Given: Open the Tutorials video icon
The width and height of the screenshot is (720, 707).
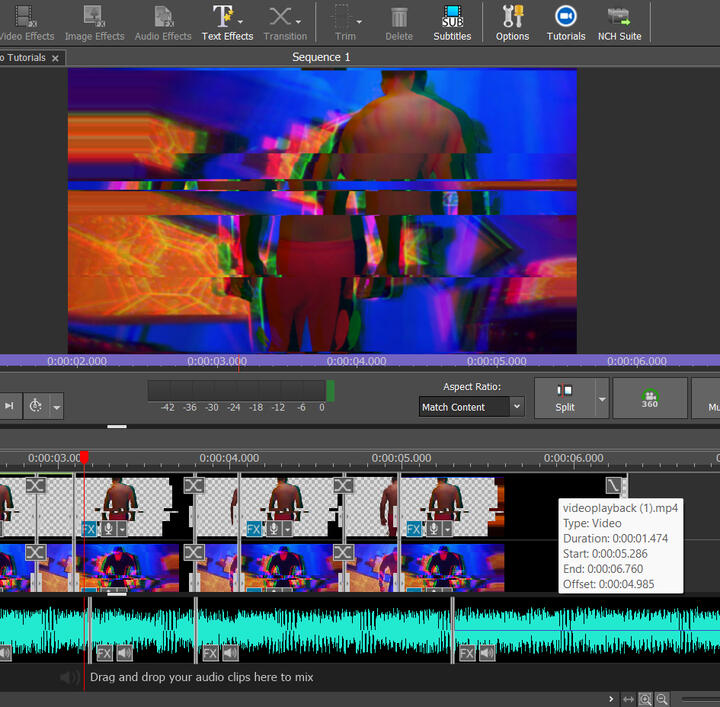Looking at the screenshot, I should click(566, 22).
